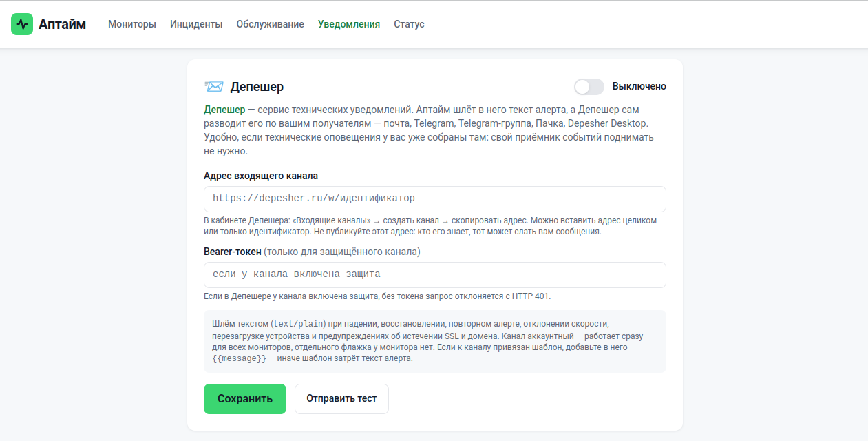868x441 pixels.
Task: Click the Отправить тест button
Action: [x=341, y=399]
